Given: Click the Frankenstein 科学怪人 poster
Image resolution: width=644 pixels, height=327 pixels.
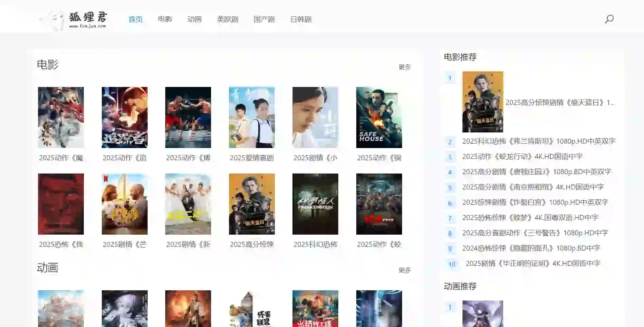Looking at the screenshot, I should coord(315,204).
